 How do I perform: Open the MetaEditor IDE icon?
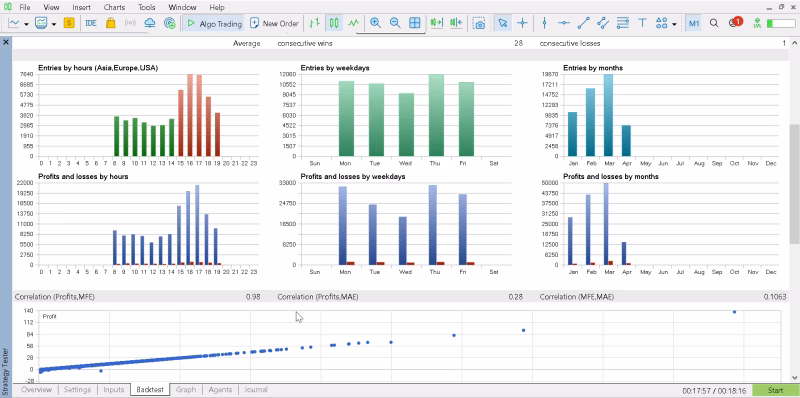(x=91, y=23)
